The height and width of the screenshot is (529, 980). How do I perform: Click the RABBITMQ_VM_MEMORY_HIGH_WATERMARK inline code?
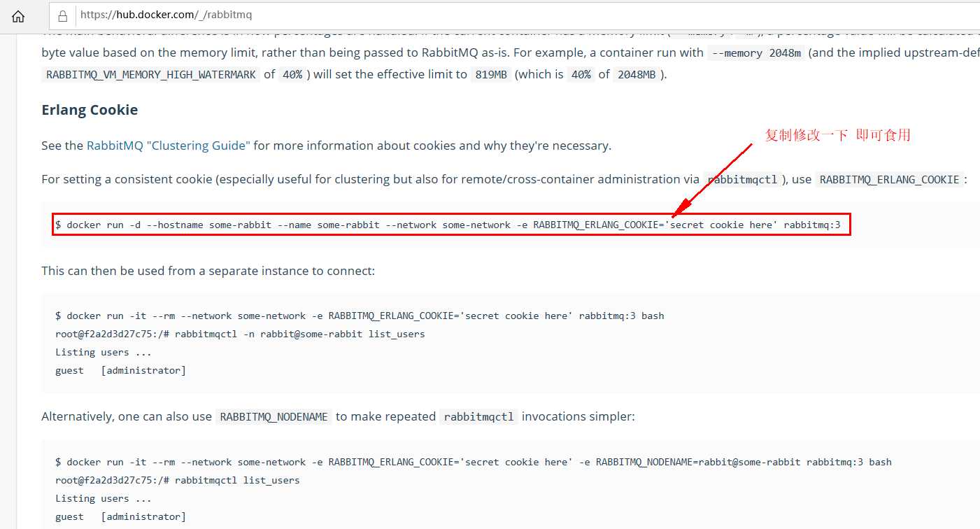coord(151,75)
